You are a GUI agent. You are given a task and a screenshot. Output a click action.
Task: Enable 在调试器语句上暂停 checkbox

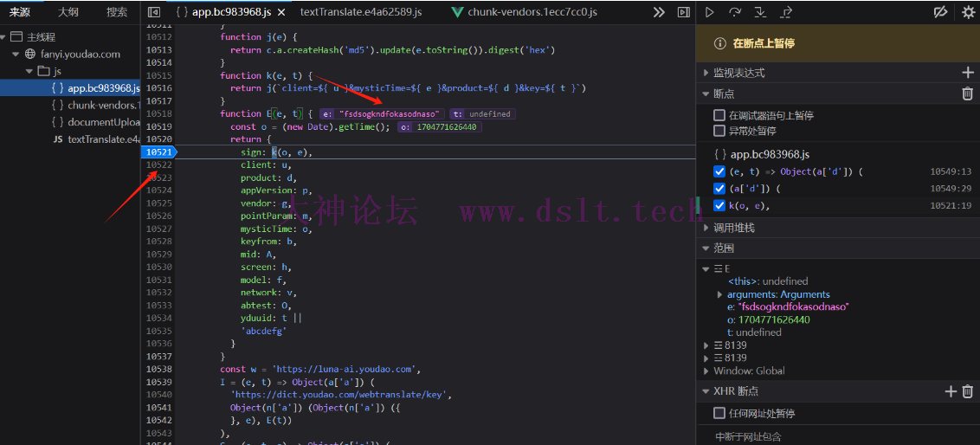[719, 115]
